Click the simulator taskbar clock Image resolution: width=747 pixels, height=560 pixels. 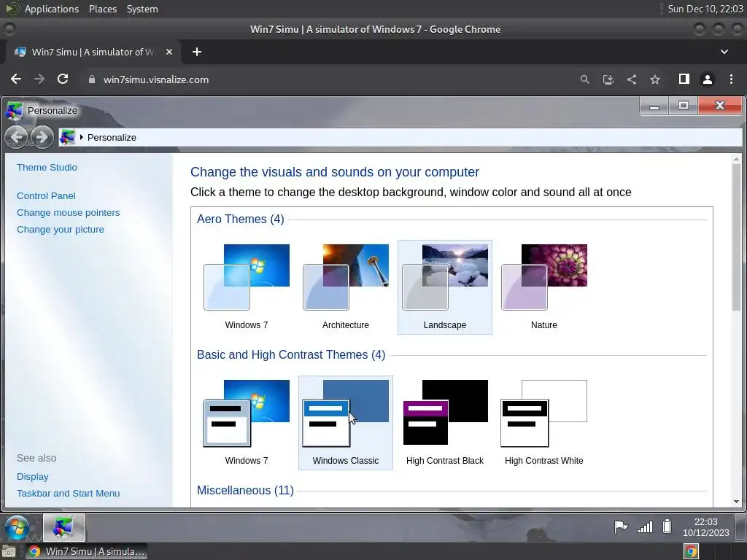pos(705,527)
